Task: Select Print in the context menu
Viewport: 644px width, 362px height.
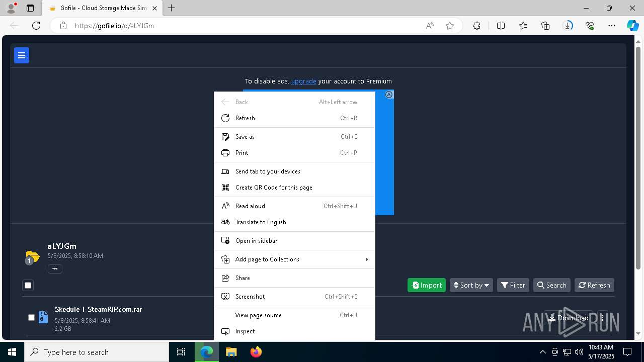Action: [x=294, y=153]
